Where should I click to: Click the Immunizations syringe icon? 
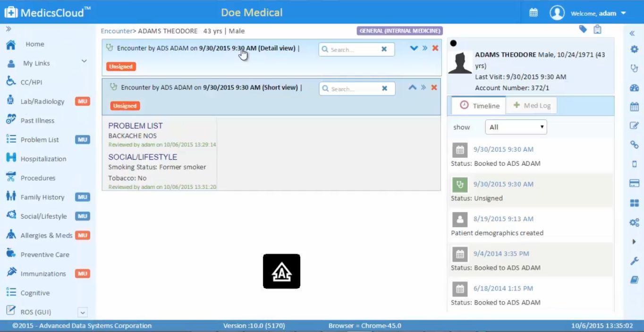[11, 272]
